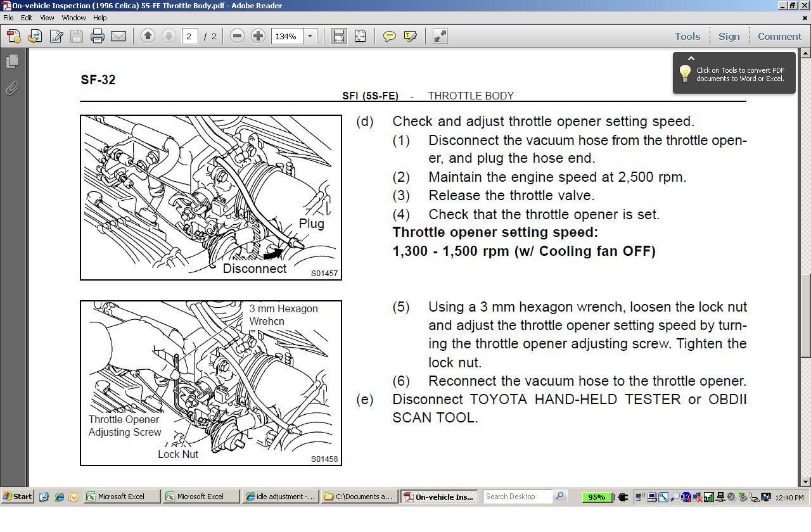The image size is (811, 532).
Task: Open the Help menu
Action: (x=99, y=18)
